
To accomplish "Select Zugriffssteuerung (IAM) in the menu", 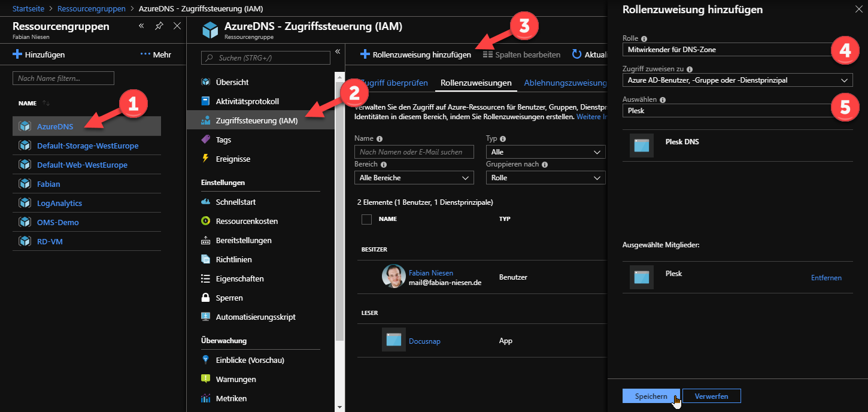I will pyautogui.click(x=260, y=120).
